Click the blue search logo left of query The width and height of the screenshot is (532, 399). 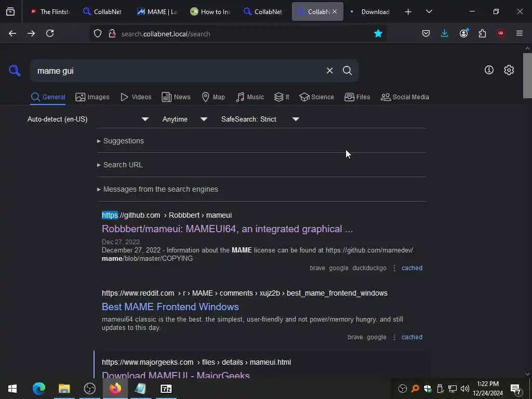click(x=14, y=71)
